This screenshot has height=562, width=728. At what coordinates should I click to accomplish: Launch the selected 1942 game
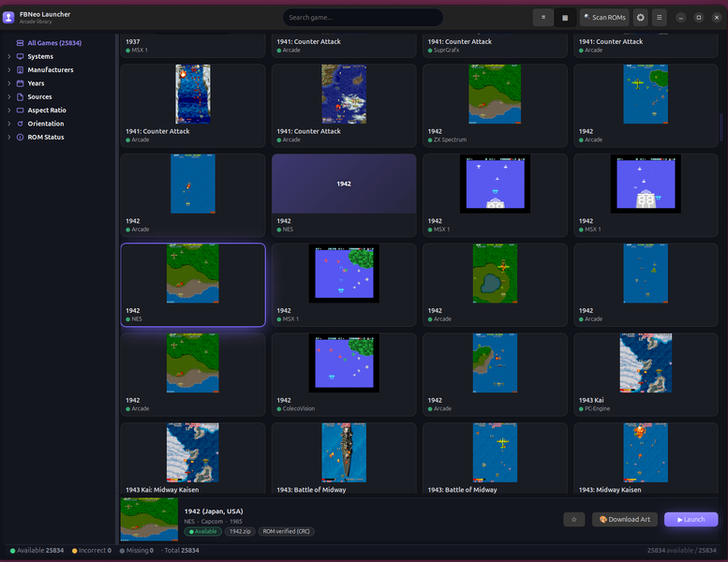[x=691, y=519]
